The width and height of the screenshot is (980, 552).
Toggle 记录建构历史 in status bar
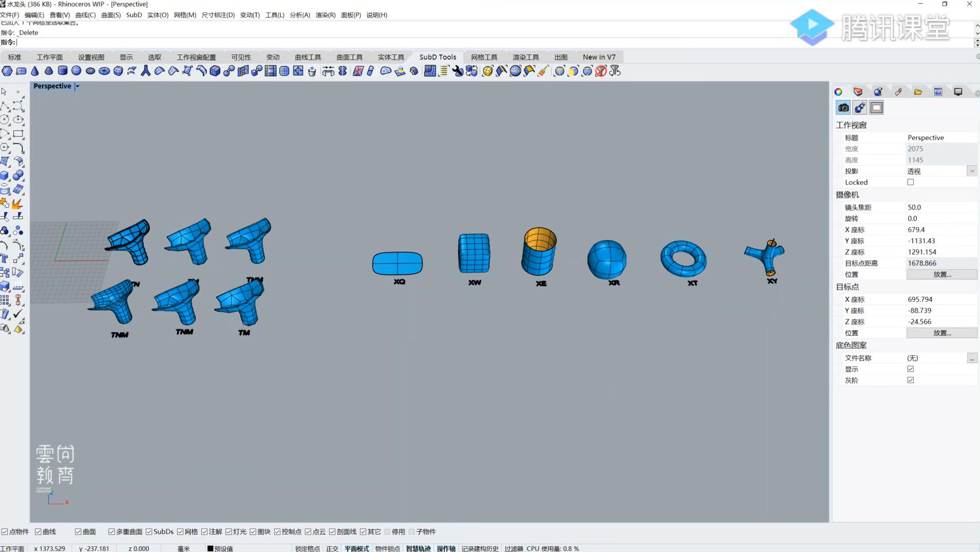click(x=480, y=548)
